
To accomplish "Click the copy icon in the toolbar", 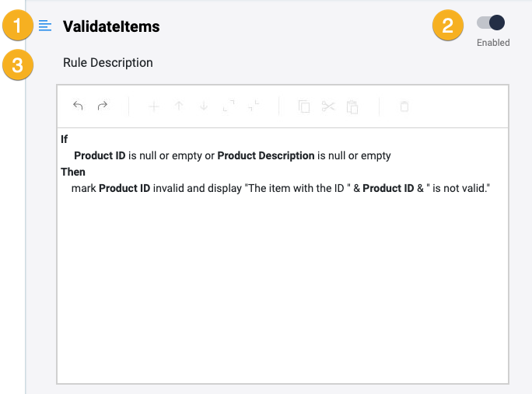I will pos(304,106).
